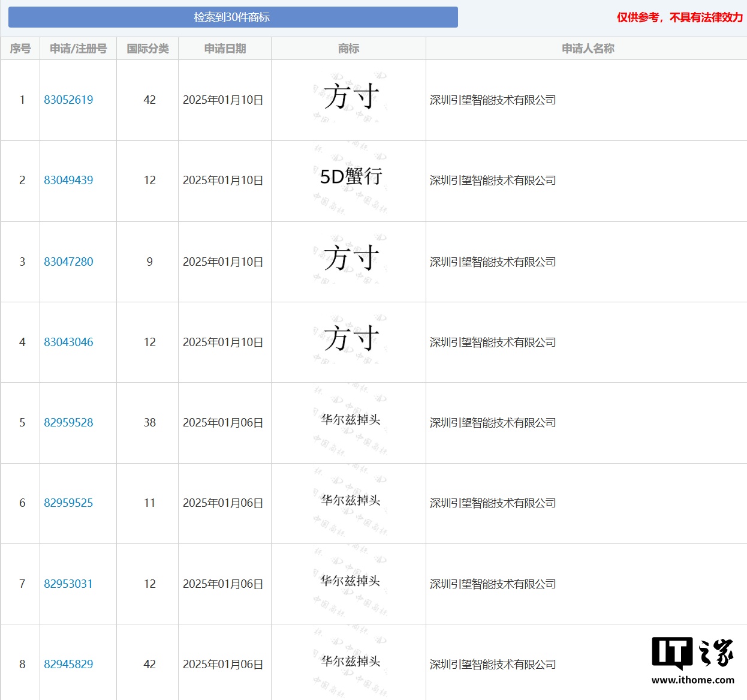
Task: Click class 12 in row 2
Action: tap(149, 181)
